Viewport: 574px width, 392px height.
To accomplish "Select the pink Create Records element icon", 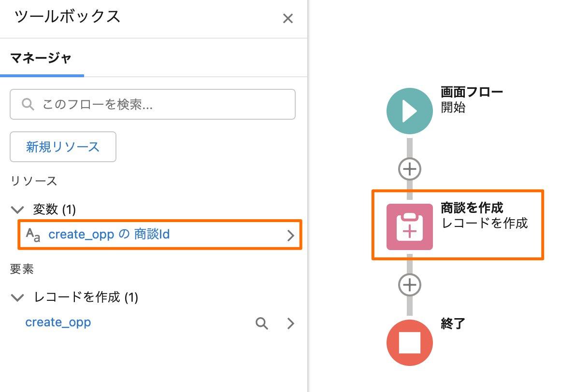I will point(410,227).
